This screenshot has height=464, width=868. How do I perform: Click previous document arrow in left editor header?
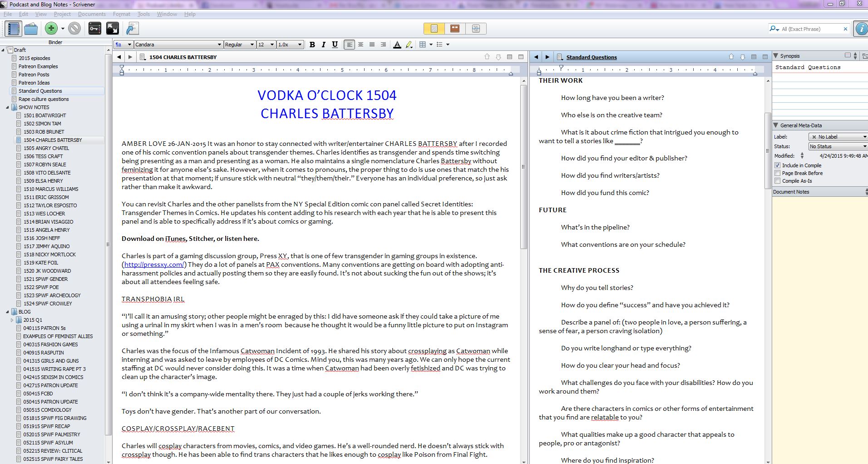[x=487, y=57]
